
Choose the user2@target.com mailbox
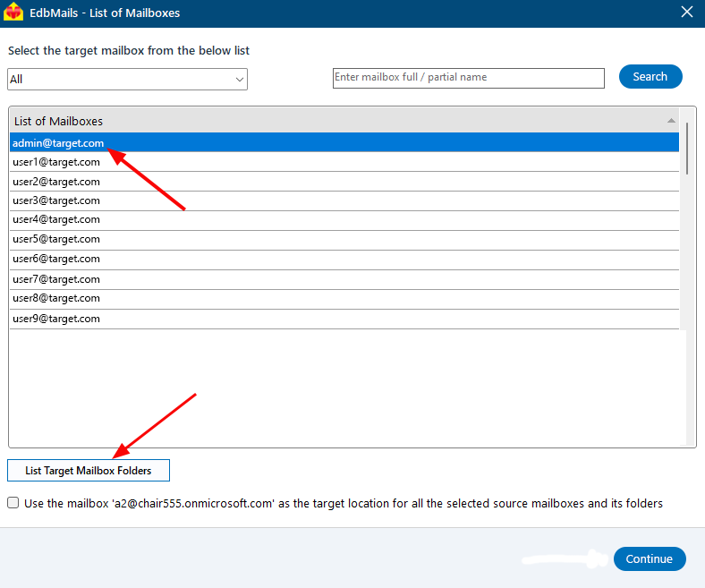pyautogui.click(x=56, y=182)
